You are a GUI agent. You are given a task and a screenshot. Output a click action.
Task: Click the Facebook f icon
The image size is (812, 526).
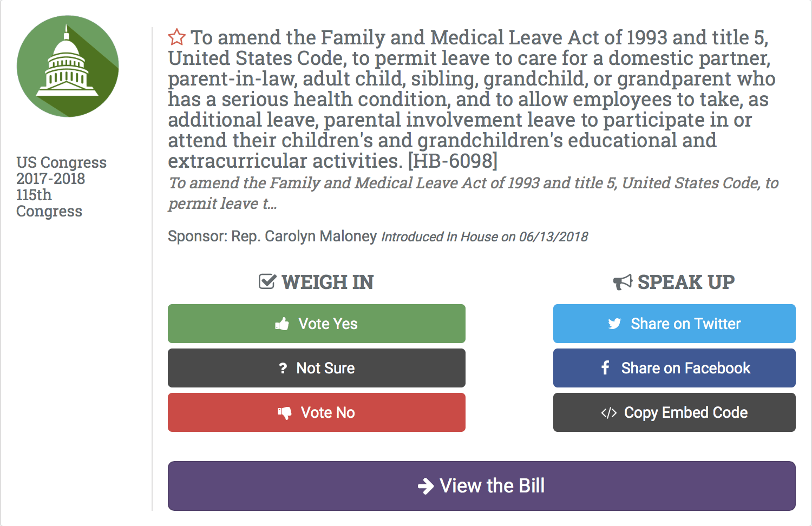point(605,368)
